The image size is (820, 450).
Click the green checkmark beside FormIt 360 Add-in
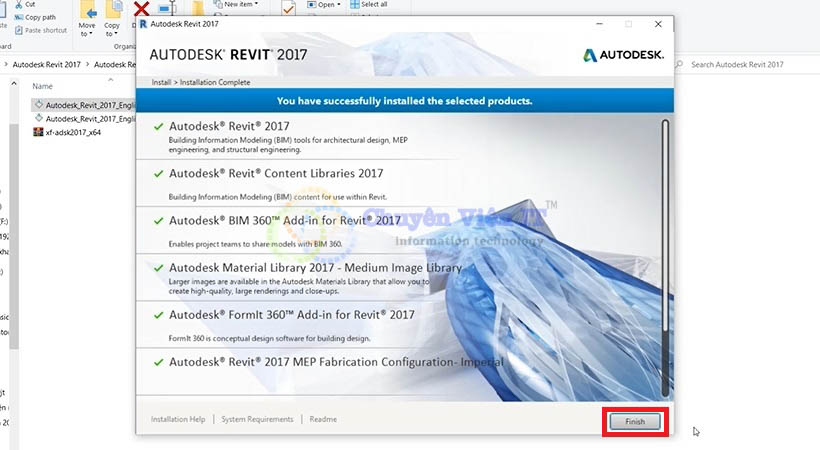coord(158,315)
